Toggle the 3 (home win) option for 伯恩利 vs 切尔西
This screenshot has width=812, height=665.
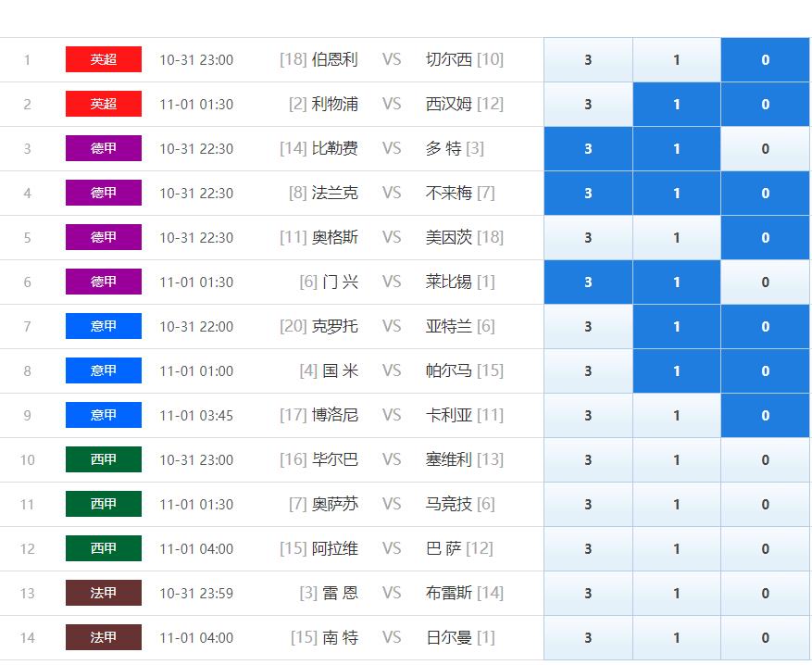[588, 59]
